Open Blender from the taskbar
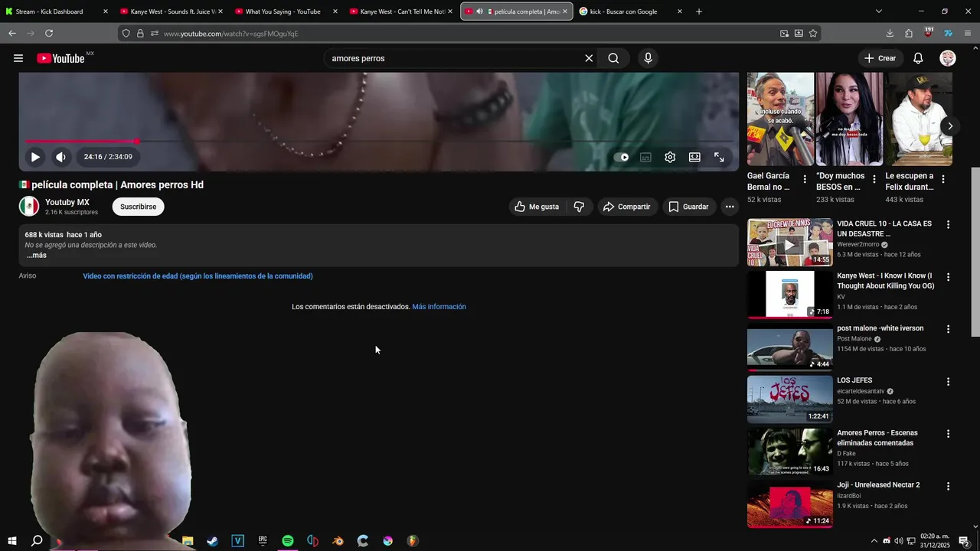Image resolution: width=980 pixels, height=551 pixels. (338, 541)
